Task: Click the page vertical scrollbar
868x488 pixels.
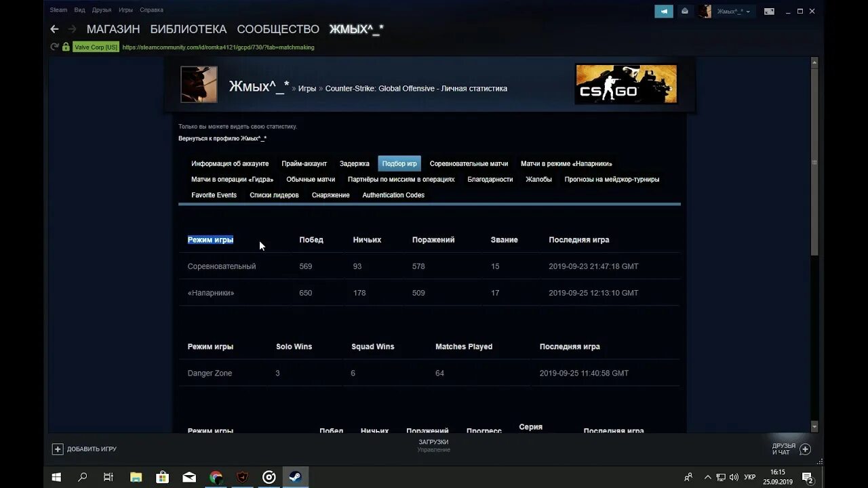Action: click(x=814, y=162)
